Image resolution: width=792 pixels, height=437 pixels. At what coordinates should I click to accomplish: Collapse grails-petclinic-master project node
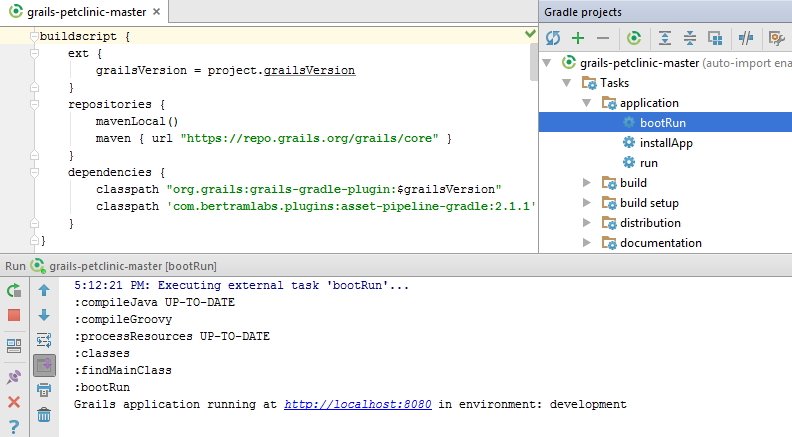pyautogui.click(x=547, y=63)
